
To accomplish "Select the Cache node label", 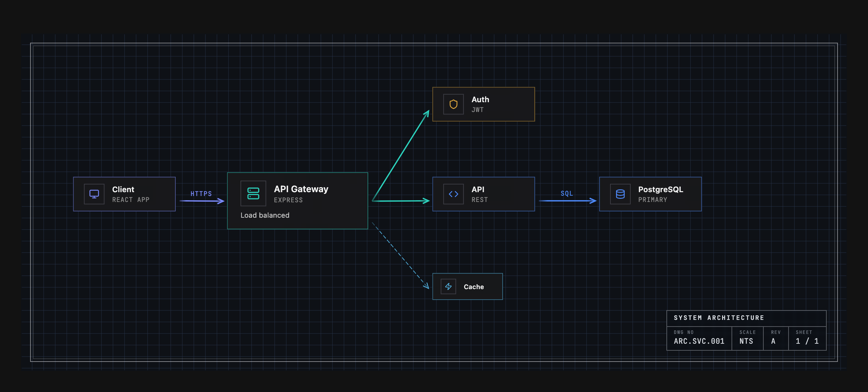I will 474,287.
